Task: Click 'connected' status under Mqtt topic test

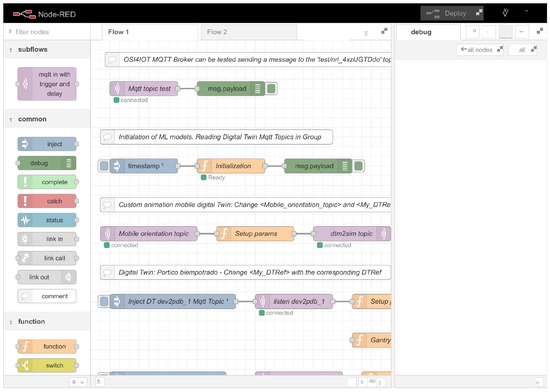Action: 130,100
